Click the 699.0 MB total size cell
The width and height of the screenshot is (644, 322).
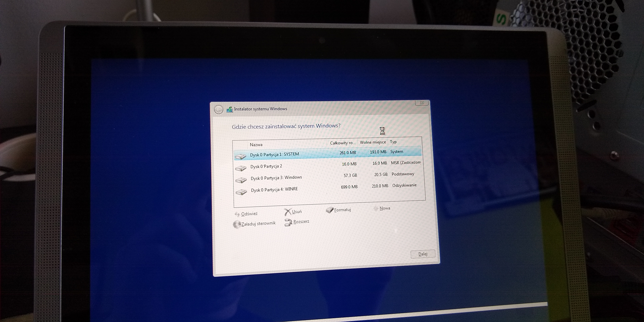click(x=349, y=187)
